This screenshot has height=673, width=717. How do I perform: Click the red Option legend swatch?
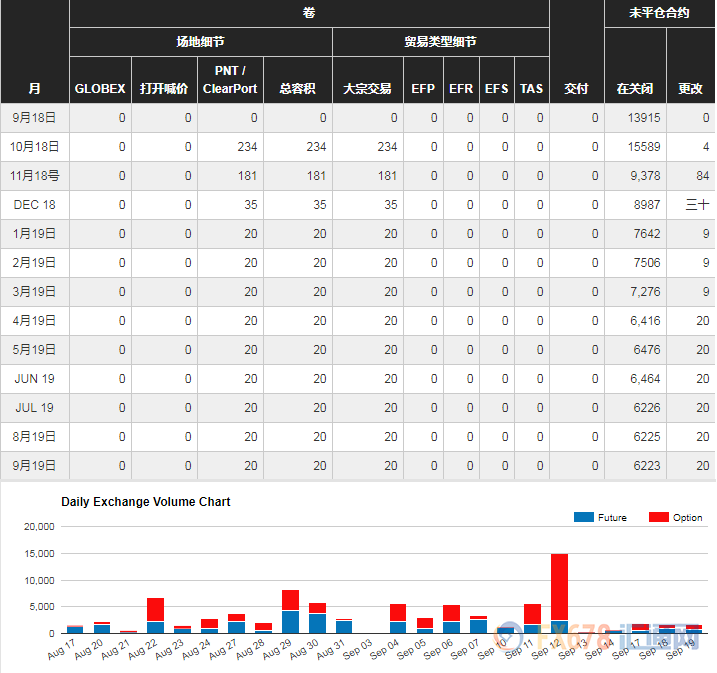click(659, 517)
